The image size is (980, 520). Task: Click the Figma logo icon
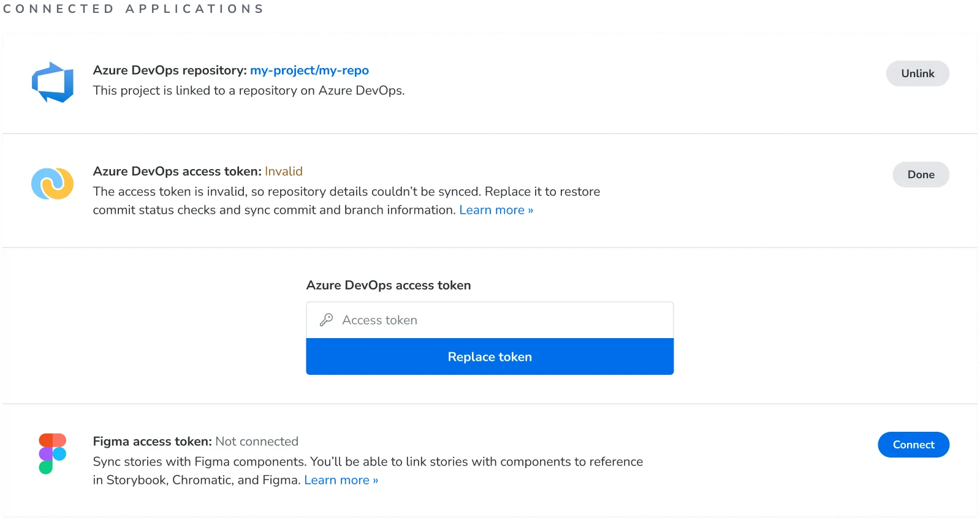(x=53, y=454)
